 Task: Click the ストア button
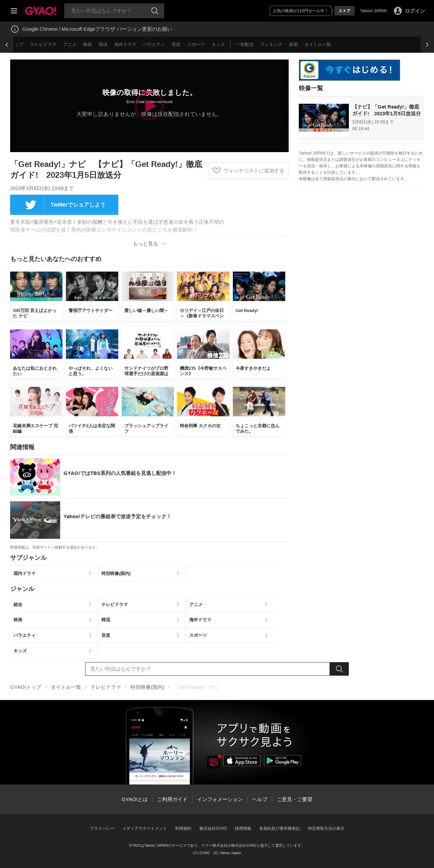344,11
